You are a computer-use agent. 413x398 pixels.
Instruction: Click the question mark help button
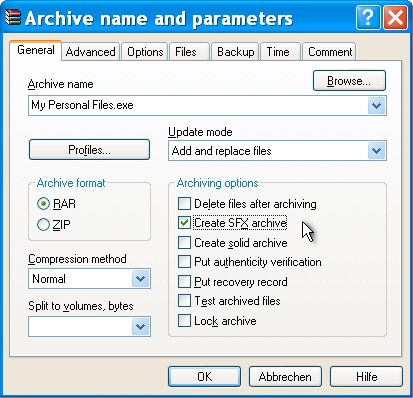point(368,17)
